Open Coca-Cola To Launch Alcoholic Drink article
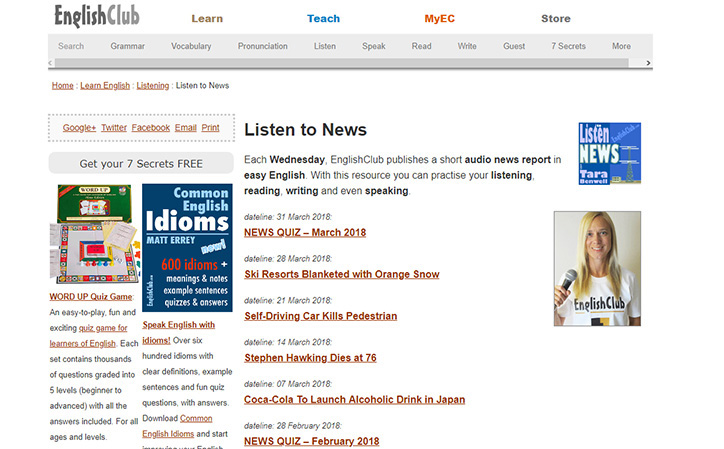The image size is (724, 449). 355,400
